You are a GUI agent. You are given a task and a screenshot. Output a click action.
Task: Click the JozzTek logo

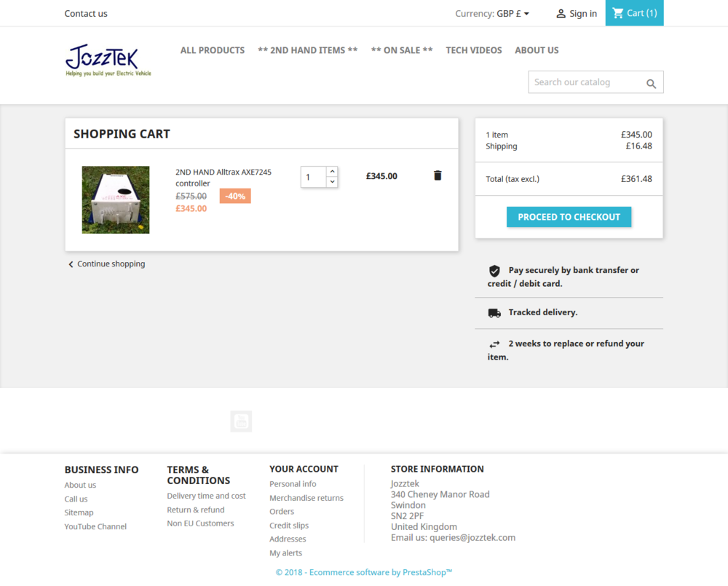point(108,60)
